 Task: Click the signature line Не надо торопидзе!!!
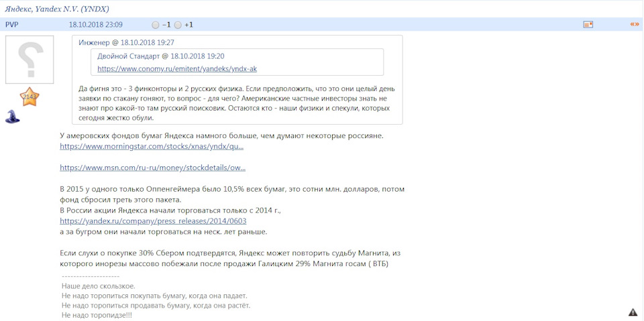coord(97,315)
